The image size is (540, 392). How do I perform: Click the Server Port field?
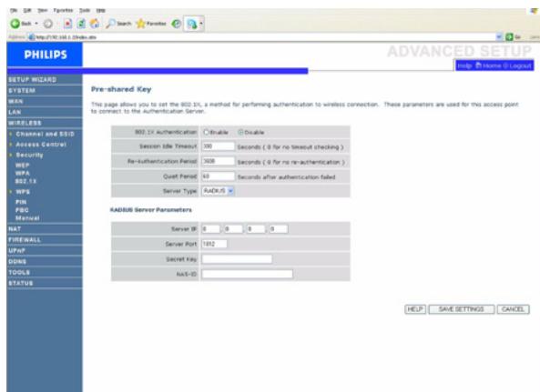(214, 244)
